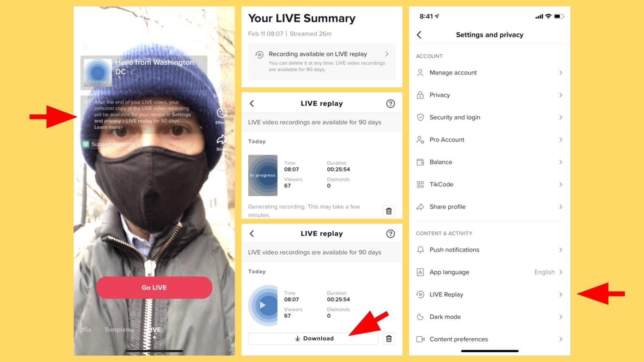Open the help question mark on upper LIVE replay
The width and height of the screenshot is (644, 362).
pyautogui.click(x=390, y=104)
